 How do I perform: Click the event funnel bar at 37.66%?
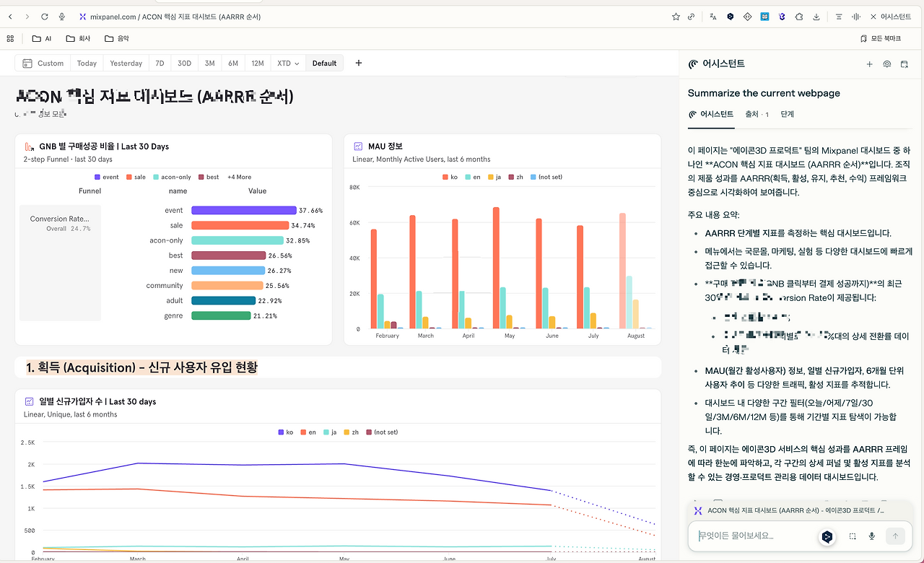(x=244, y=211)
